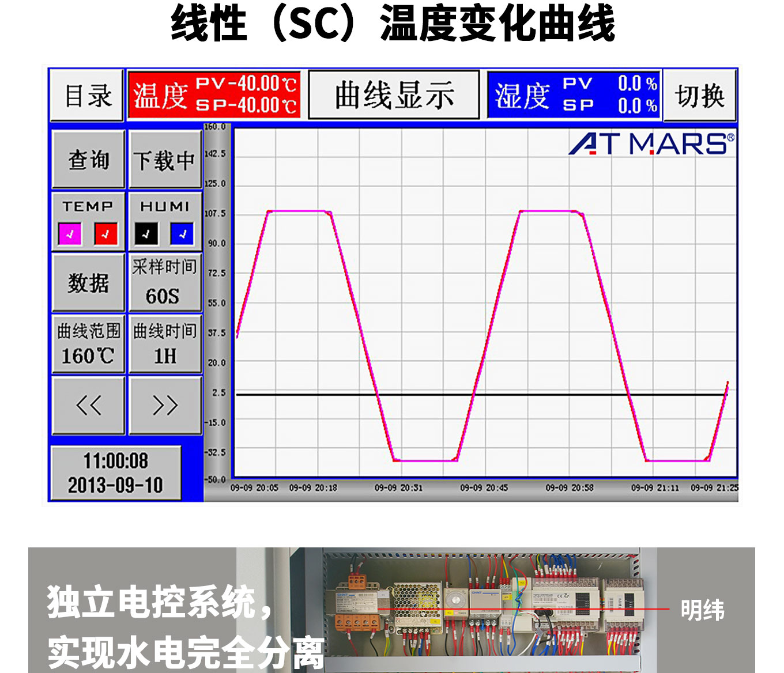The width and height of the screenshot is (784, 673).
Task: Change 曲线范围 160℃ range setting
Action: coord(88,344)
